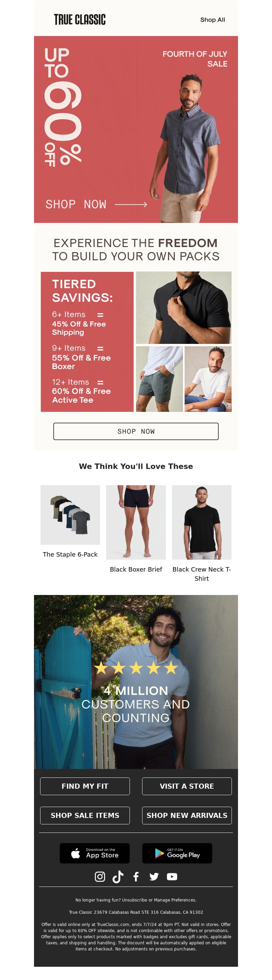Open the TikTok social icon
This screenshot has height=980, width=272.
pos(118,877)
